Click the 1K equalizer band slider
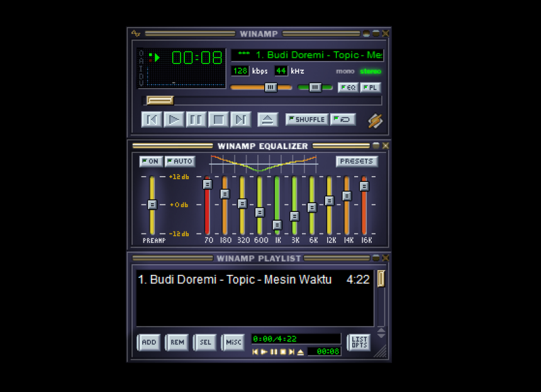 [x=277, y=225]
